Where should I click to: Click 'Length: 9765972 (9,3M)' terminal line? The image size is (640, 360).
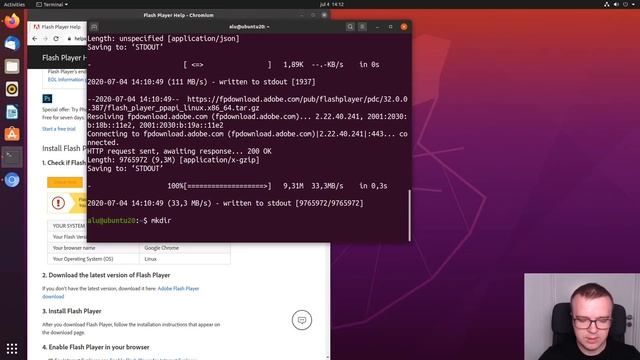coord(173,160)
